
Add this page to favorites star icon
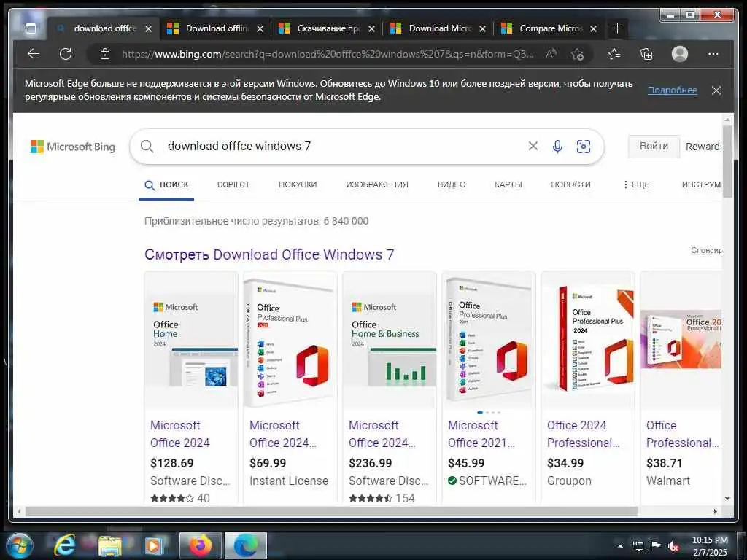coord(578,54)
